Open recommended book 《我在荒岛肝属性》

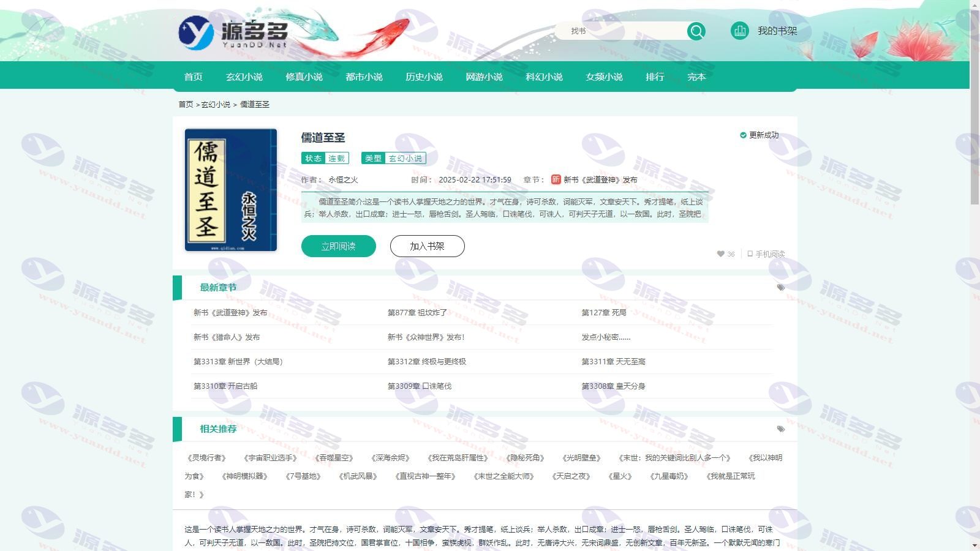tap(458, 458)
